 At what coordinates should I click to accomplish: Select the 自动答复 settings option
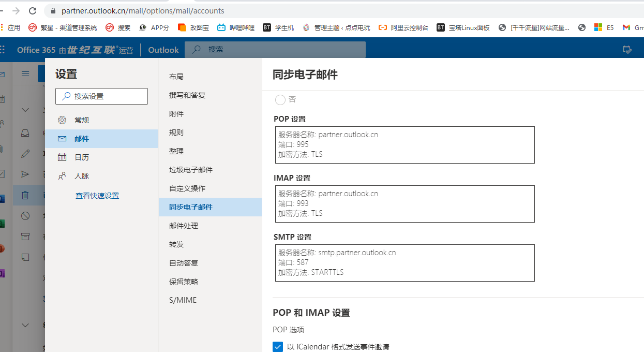[184, 263]
